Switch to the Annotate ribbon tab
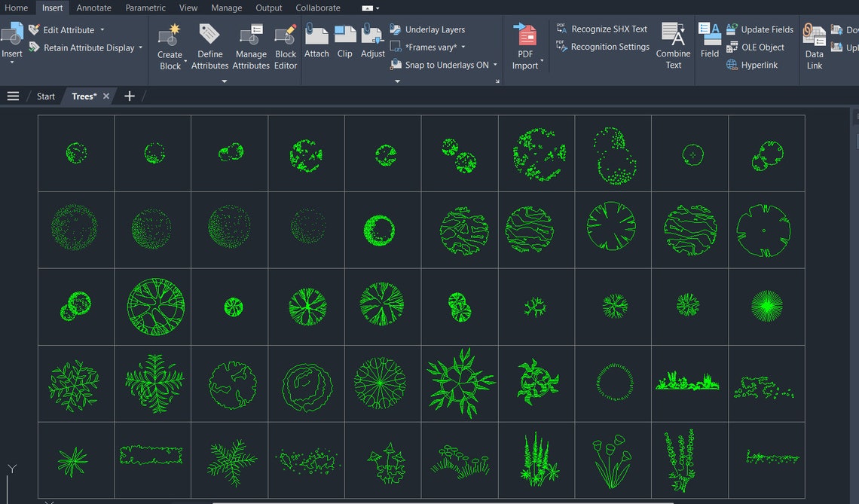The image size is (859, 504). (x=93, y=8)
